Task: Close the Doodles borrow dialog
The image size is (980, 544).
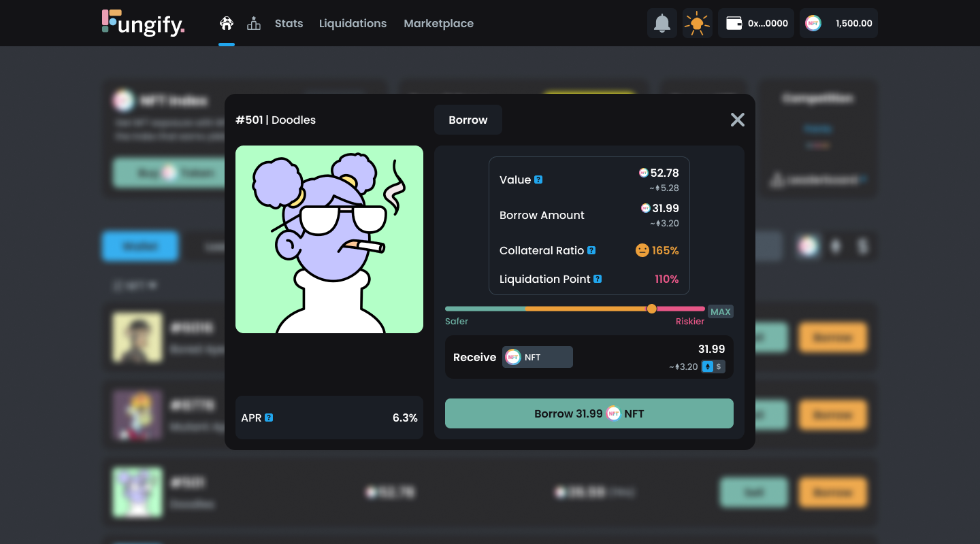Action: pyautogui.click(x=738, y=120)
